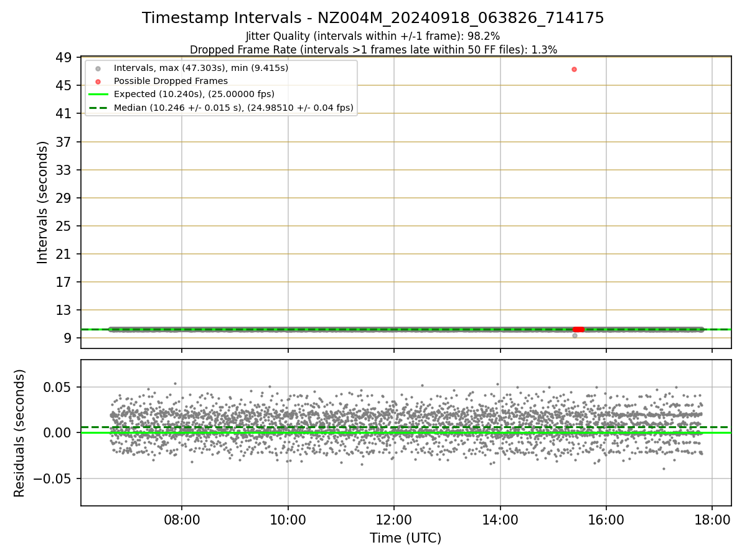Screen dimensions: 747x560
Task: Click the dashed green line sample in legend
Action: pyautogui.click(x=98, y=108)
